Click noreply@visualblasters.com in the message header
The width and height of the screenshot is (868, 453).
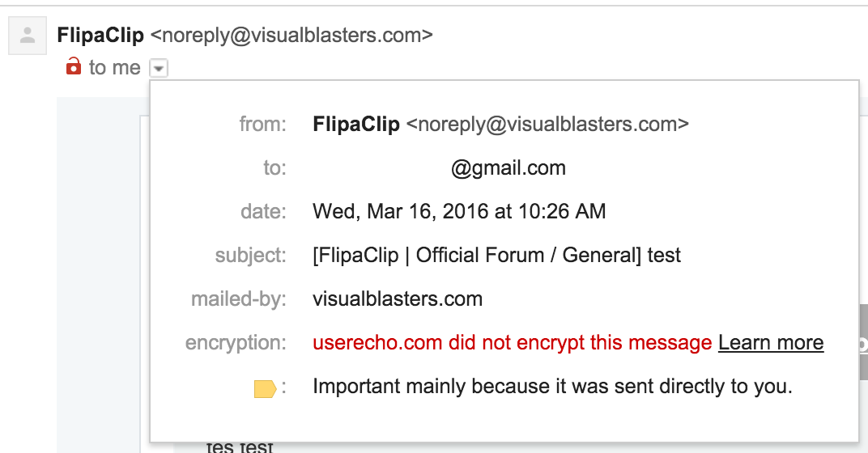click(x=291, y=36)
